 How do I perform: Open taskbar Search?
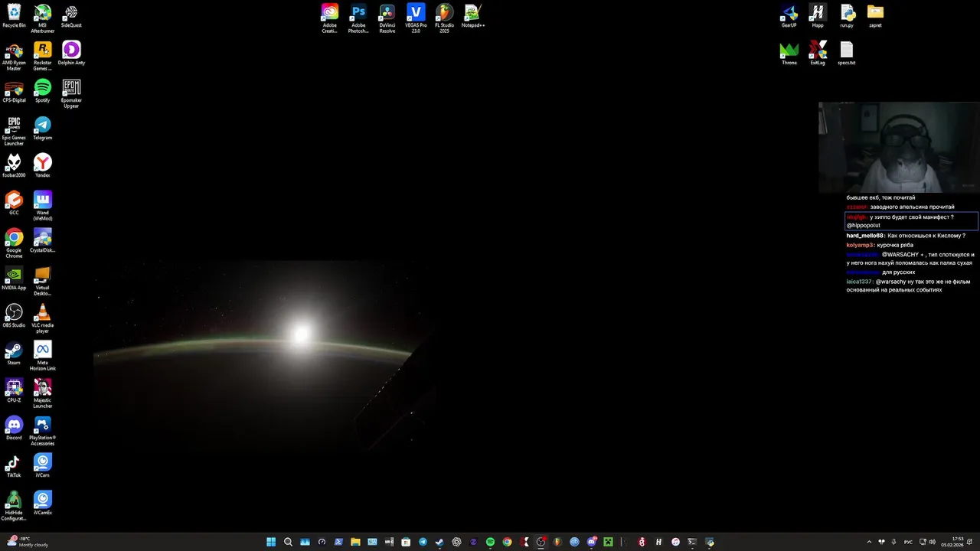pos(288,542)
